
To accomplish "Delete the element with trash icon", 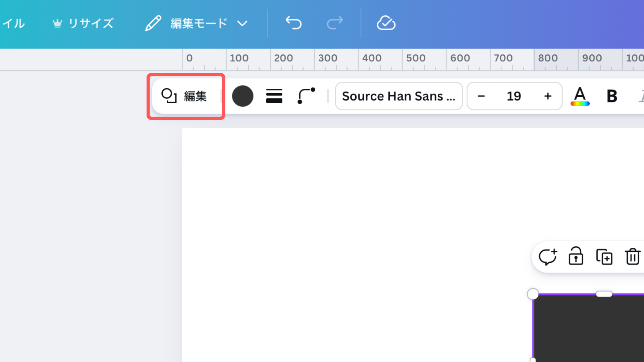I will pos(633,256).
